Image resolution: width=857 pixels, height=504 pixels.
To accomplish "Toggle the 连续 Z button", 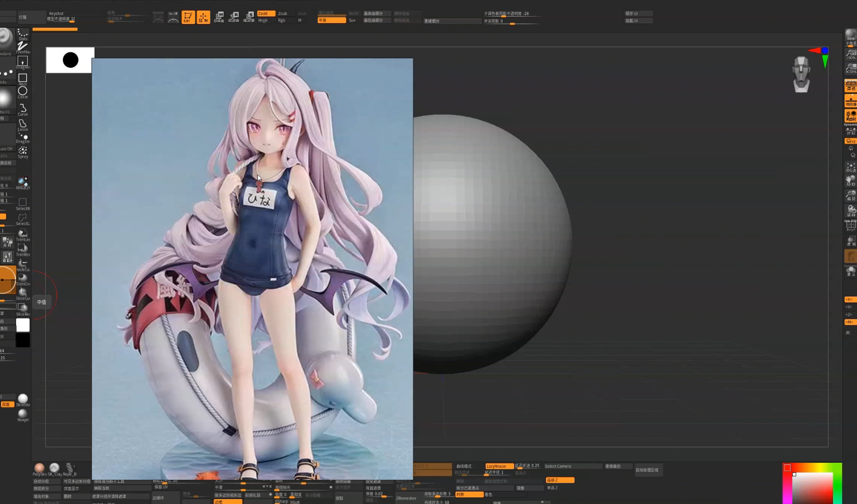I will [x=560, y=480].
